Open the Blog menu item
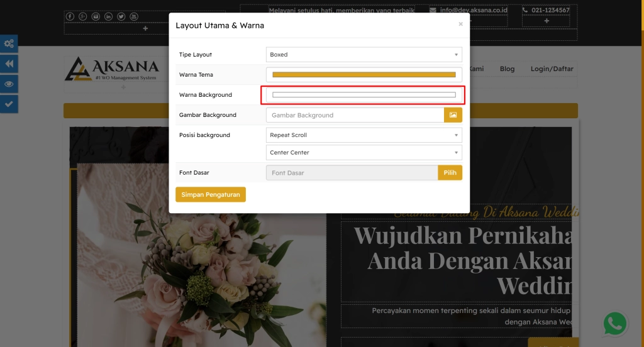Screen dimensions: 644x347 coord(508,69)
